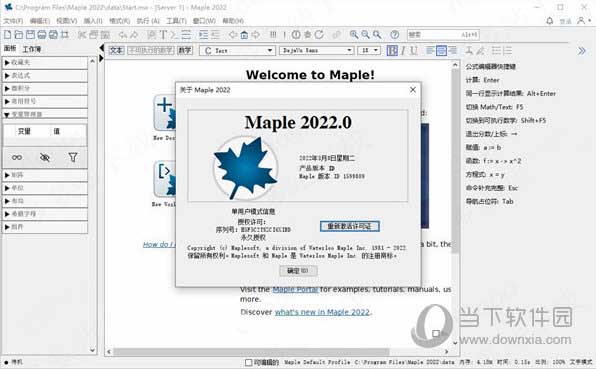Click the infinity icon in variable manager

[17, 157]
